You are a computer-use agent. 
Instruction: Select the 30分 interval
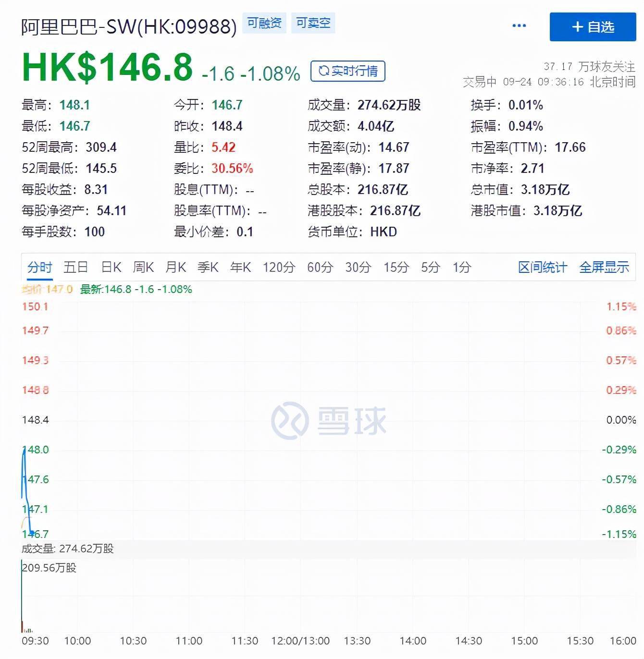[358, 267]
